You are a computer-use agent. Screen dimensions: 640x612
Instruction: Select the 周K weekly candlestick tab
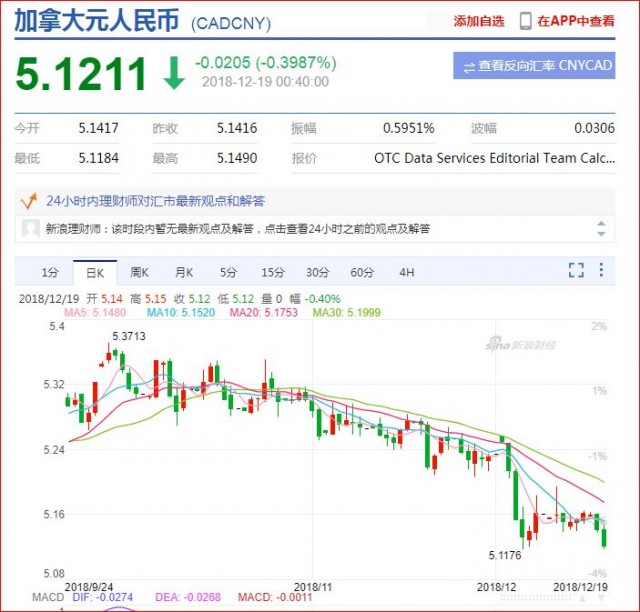point(139,272)
